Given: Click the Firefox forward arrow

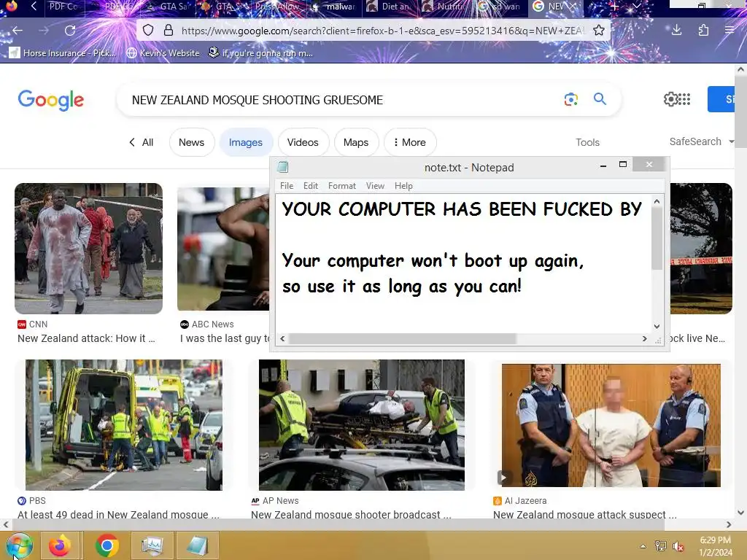Looking at the screenshot, I should coord(44,31).
